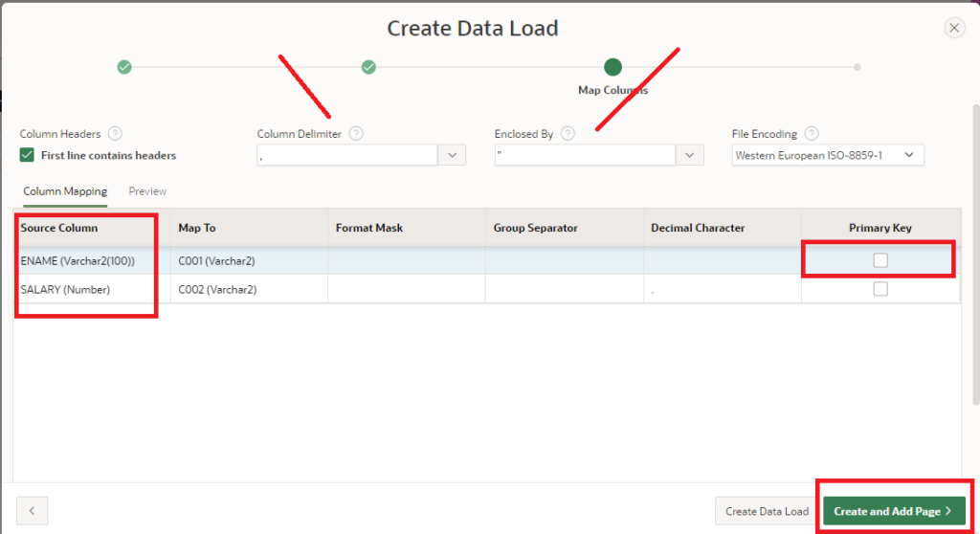Click File Encoding help question mark
Image resolution: width=980 pixels, height=534 pixels.
813,134
